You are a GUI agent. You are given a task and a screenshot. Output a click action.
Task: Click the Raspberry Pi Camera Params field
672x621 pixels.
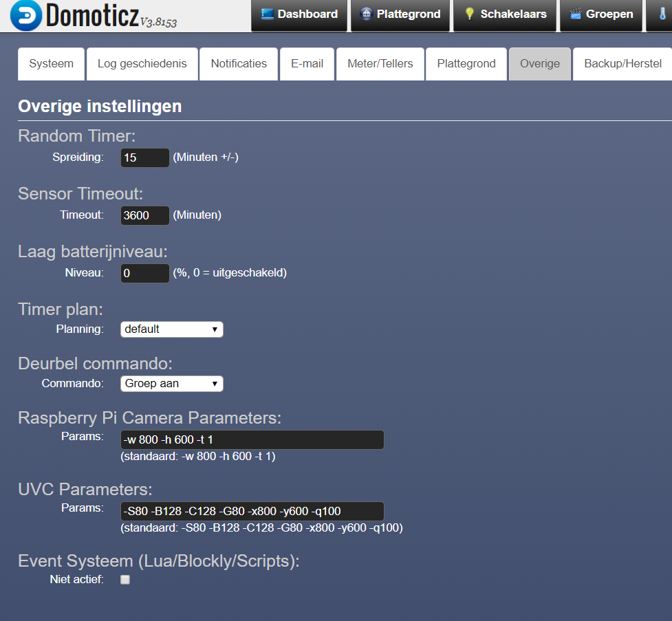point(252,439)
